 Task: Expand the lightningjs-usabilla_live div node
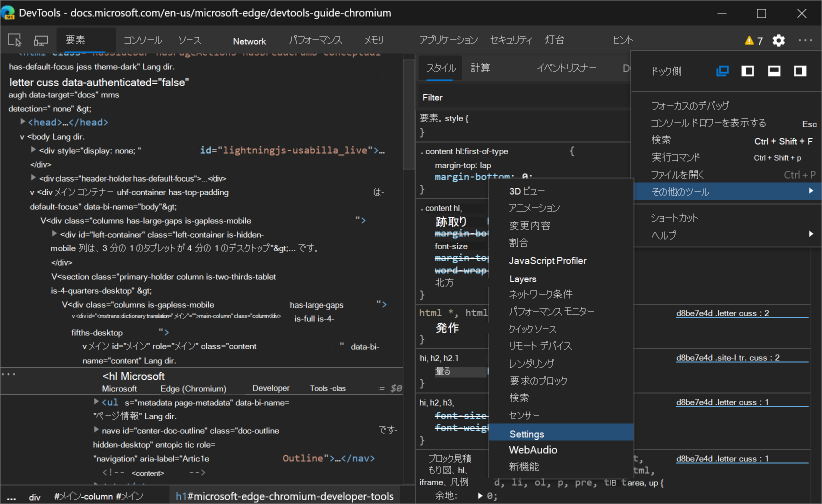(33, 149)
